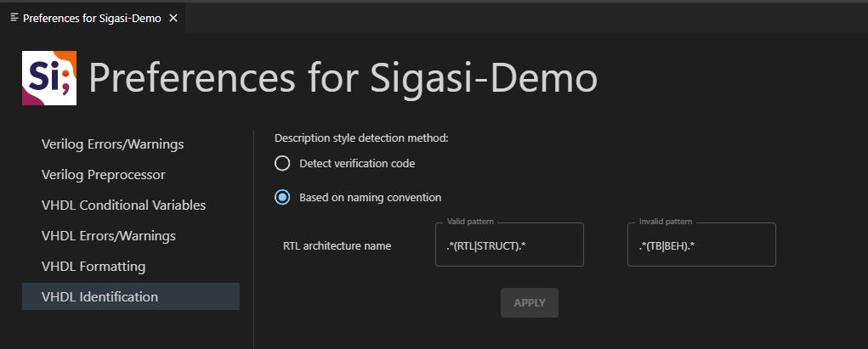Click the Valid pattern input field
Screen dimensions: 868x349
[x=509, y=245]
